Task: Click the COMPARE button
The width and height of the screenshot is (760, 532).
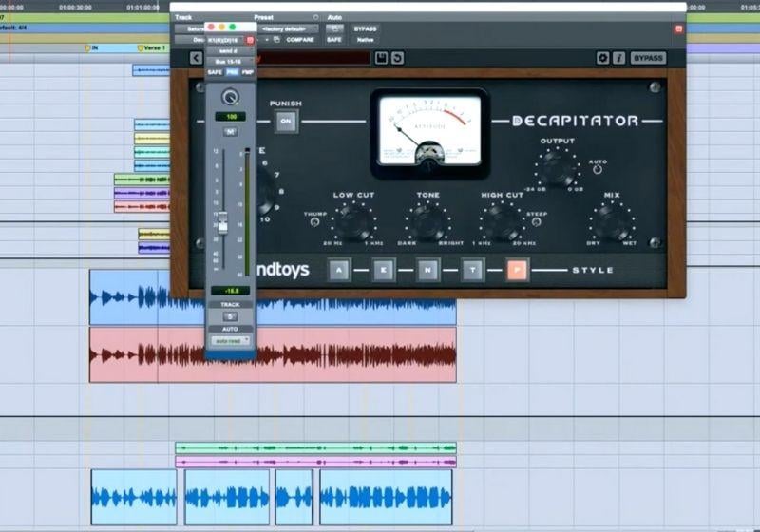Action: click(300, 40)
